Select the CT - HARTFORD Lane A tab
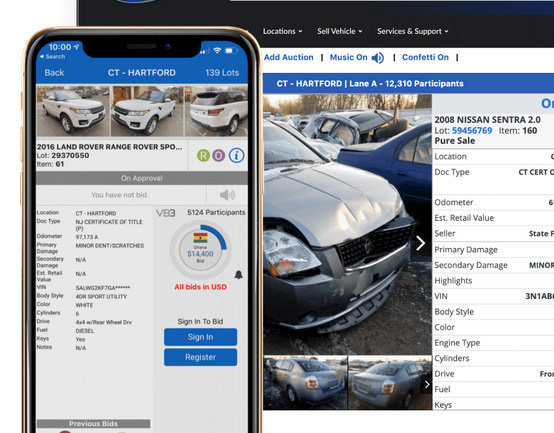Image resolution: width=554 pixels, height=433 pixels. pos(370,84)
